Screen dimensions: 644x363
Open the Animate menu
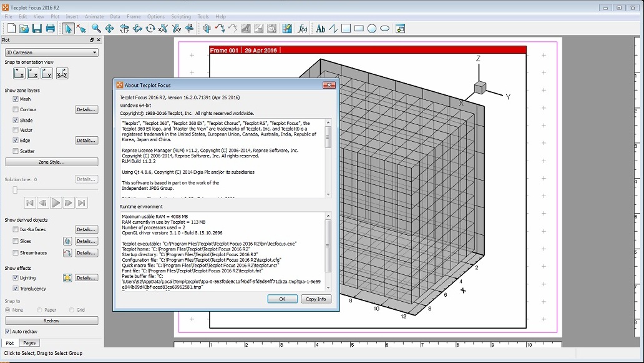click(x=94, y=16)
